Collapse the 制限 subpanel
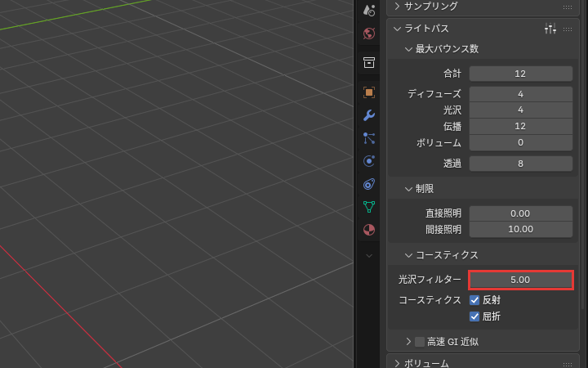588x368 pixels. pyautogui.click(x=409, y=189)
